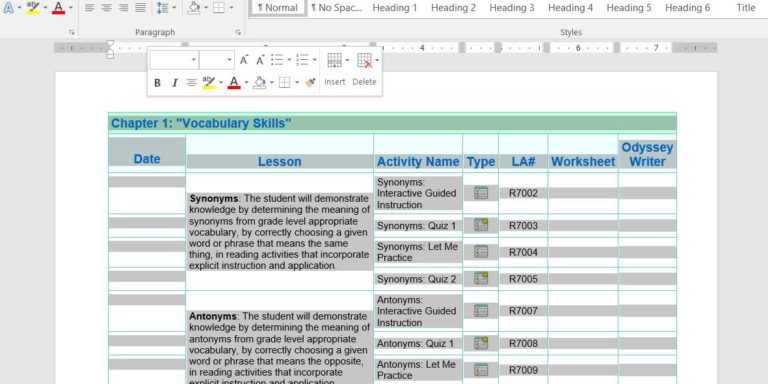
Task: Click the Shrink Font icon in the mini toolbar
Action: (260, 60)
